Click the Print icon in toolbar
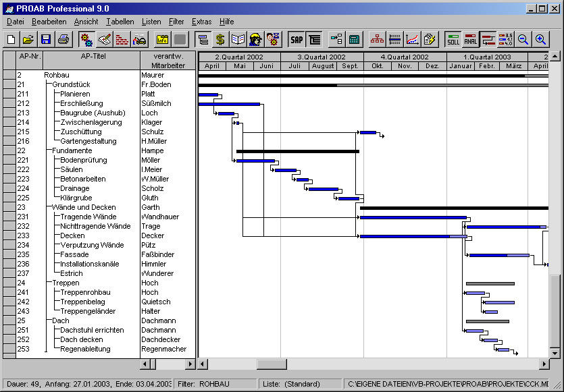The width and height of the screenshot is (564, 392). (x=63, y=39)
